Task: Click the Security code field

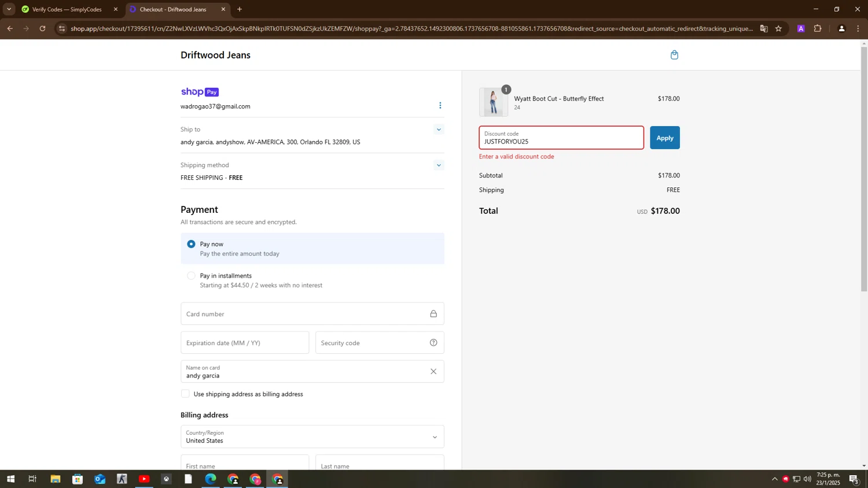Action: coord(380,343)
